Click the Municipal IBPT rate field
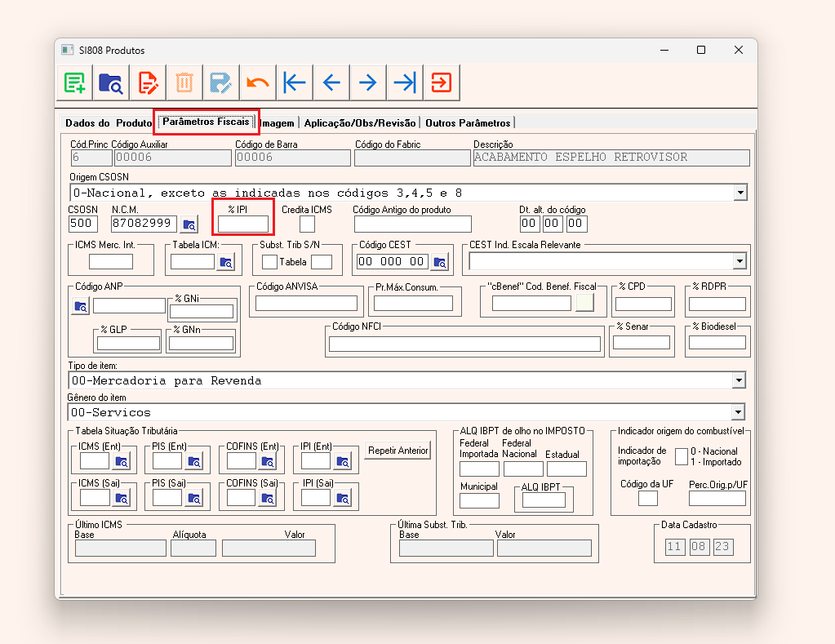Screen dimensions: 835x644 (x=479, y=500)
